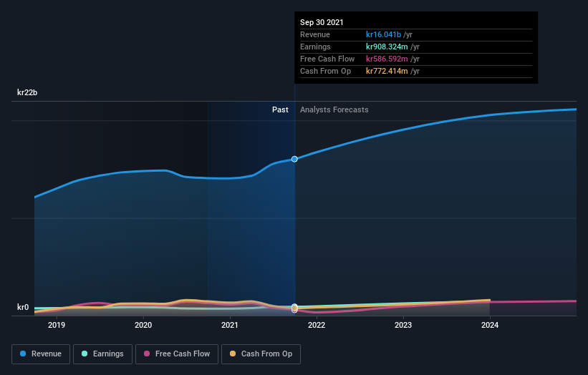The image size is (588, 375).
Task: Click the kr0 y-axis label
Action: (x=23, y=307)
